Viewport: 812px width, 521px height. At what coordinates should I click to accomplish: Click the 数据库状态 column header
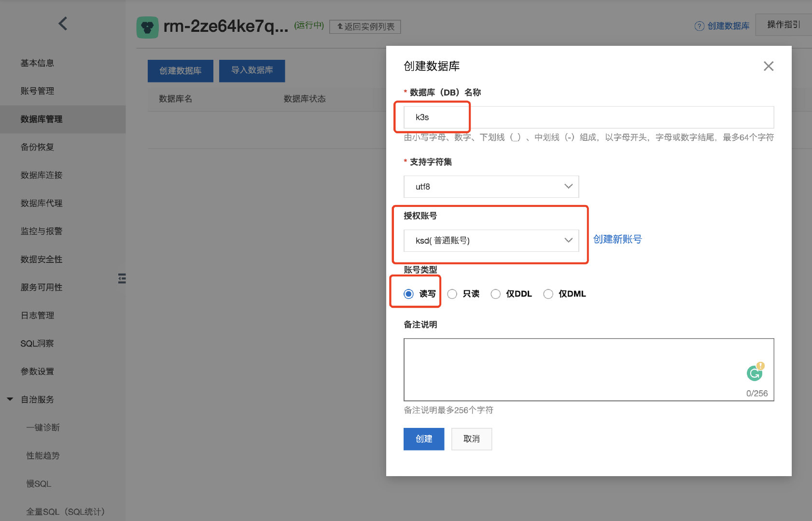(305, 99)
